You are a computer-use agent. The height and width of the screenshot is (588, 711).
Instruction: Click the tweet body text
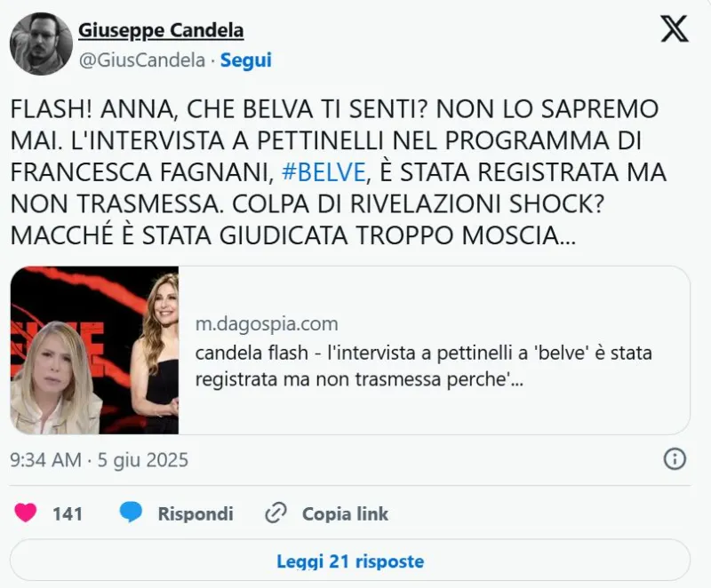(x=339, y=172)
